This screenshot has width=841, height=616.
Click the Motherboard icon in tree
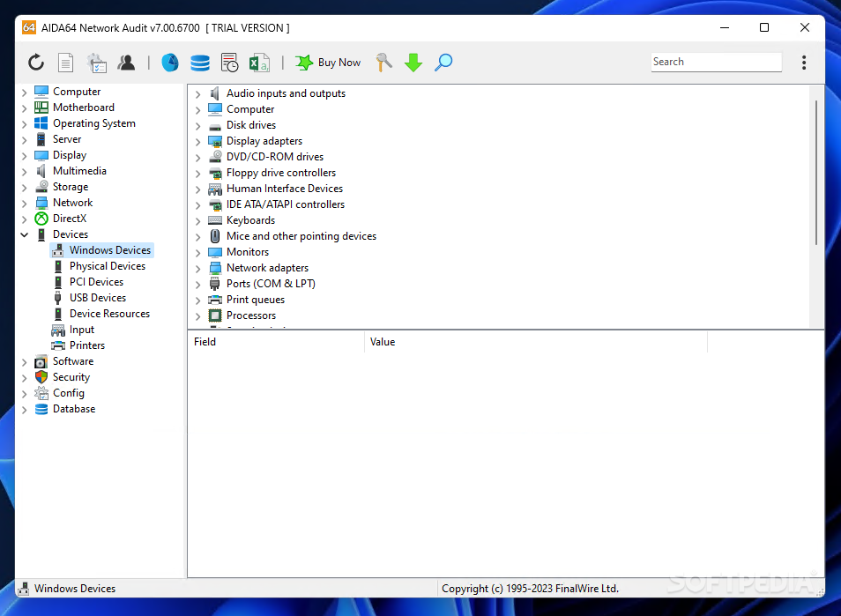(41, 108)
